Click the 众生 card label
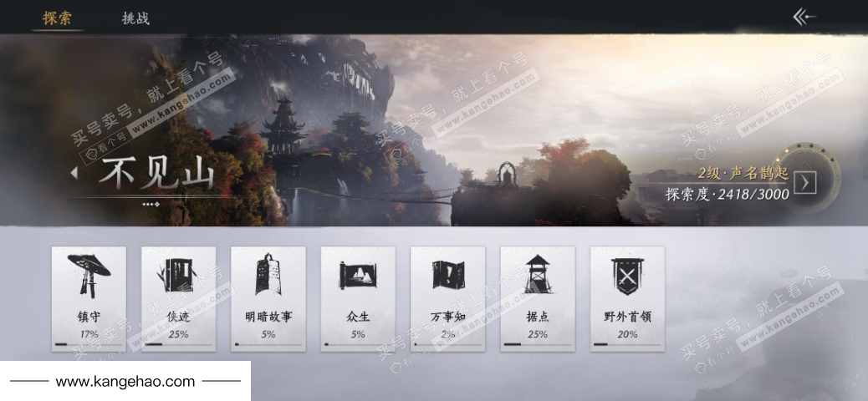The image size is (868, 401). [x=358, y=317]
